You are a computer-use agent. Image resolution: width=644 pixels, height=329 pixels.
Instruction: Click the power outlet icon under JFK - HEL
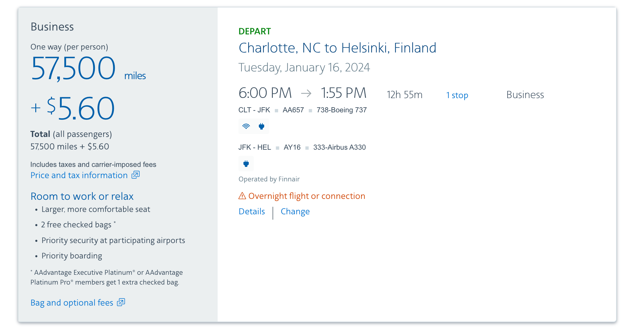tap(246, 164)
